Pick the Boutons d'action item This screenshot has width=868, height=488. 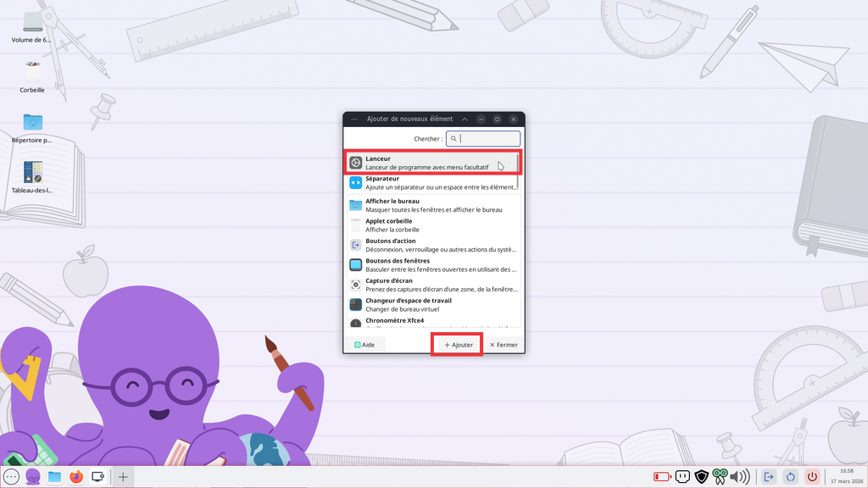coord(432,245)
